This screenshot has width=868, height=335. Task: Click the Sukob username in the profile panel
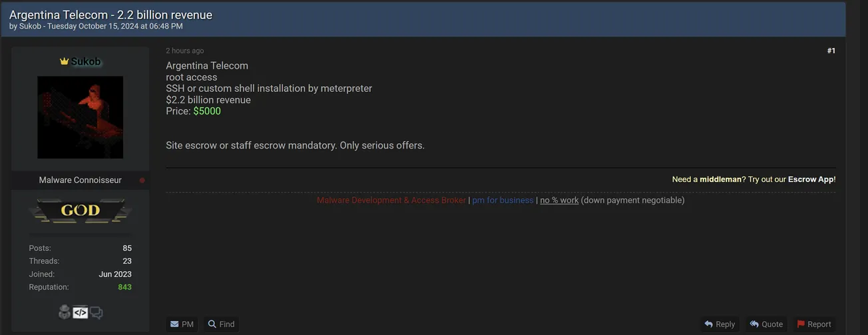tap(86, 61)
